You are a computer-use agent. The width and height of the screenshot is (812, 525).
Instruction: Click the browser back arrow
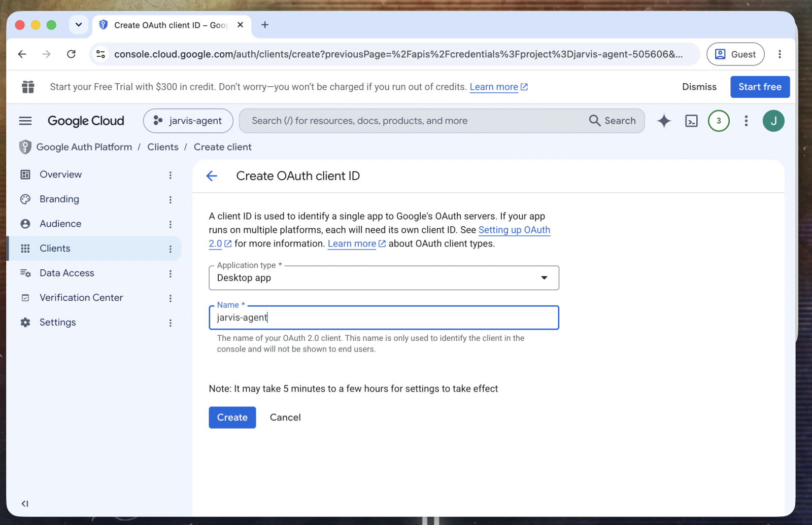22,54
